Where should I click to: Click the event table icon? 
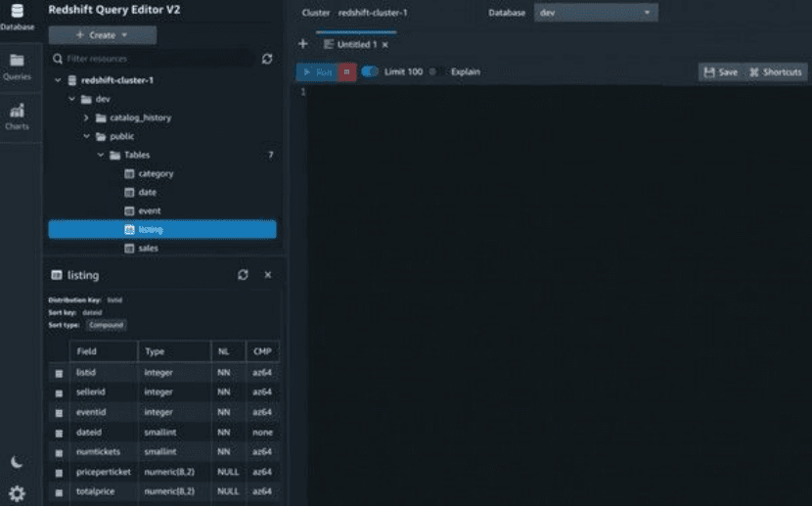[x=129, y=210]
